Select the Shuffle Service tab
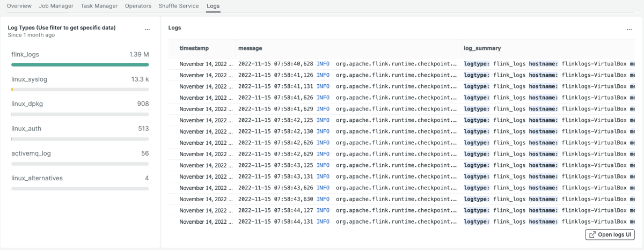 [x=179, y=6]
